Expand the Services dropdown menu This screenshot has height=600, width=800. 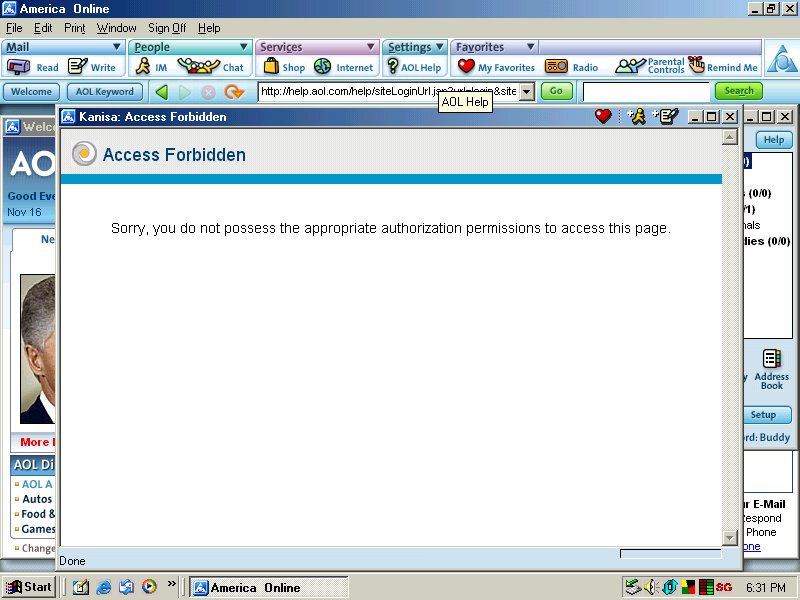tap(371, 47)
